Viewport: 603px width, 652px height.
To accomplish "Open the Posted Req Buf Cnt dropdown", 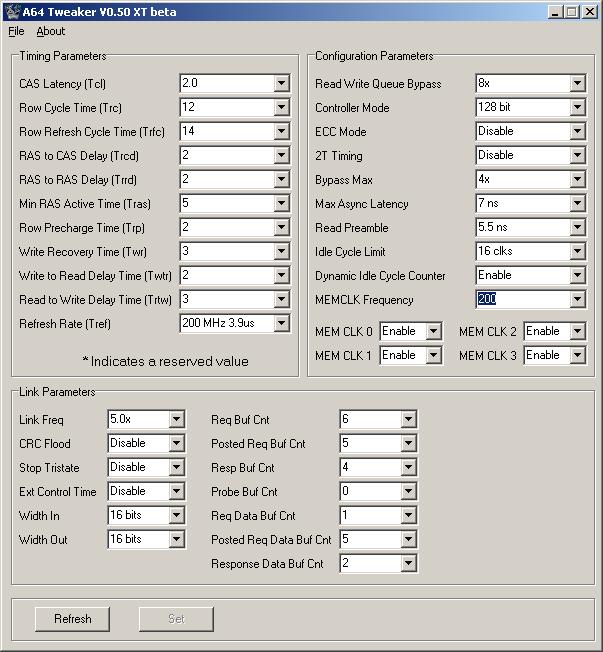I will [408, 444].
